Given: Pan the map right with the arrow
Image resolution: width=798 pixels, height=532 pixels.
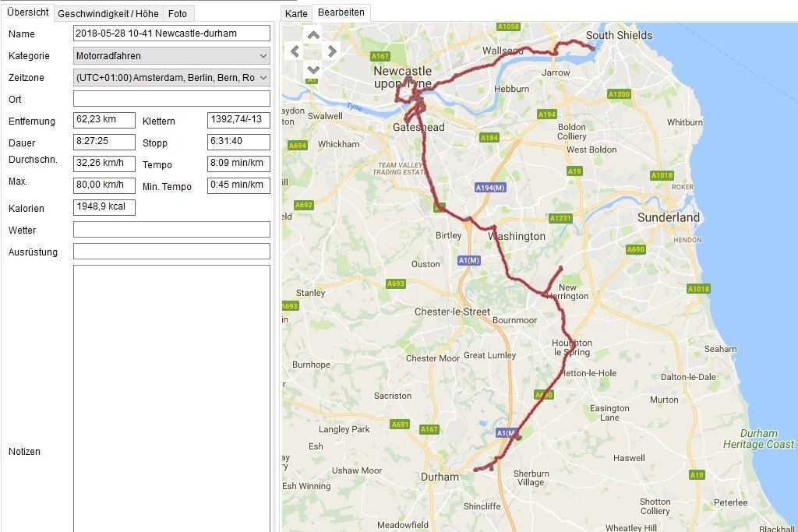Looking at the screenshot, I should click(x=332, y=51).
